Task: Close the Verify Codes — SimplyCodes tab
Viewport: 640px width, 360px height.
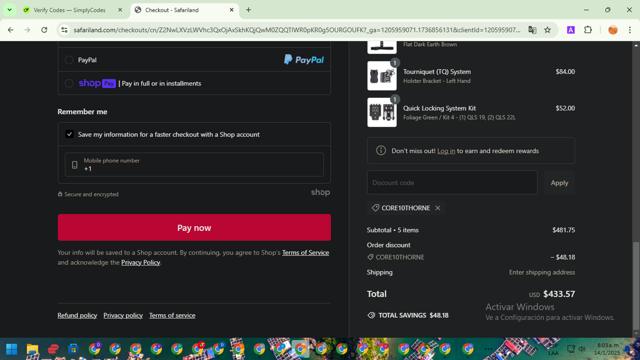Action: coord(120,10)
